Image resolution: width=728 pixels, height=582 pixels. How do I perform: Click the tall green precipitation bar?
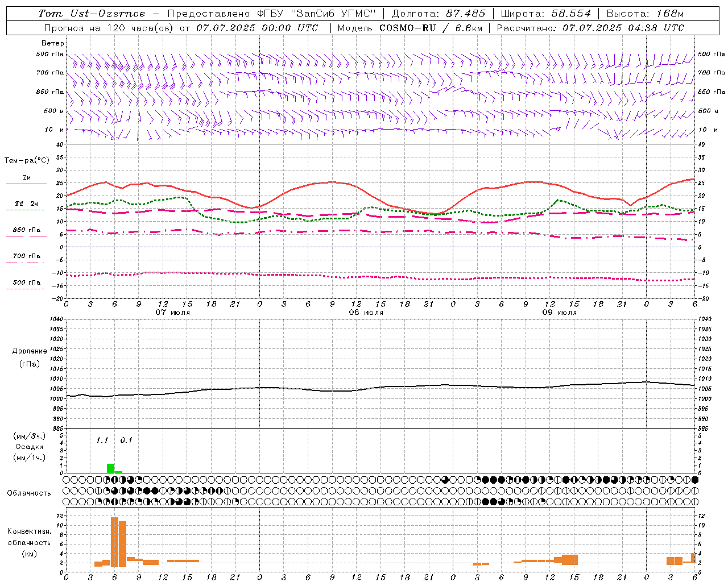110,468
